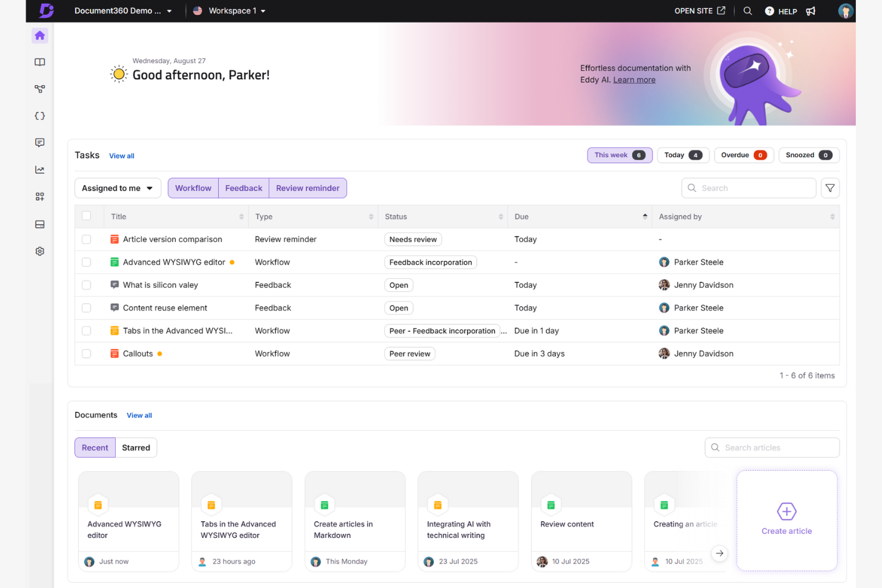Open the Document360 Demo project dropdown
The height and width of the screenshot is (588, 882).
coord(122,11)
